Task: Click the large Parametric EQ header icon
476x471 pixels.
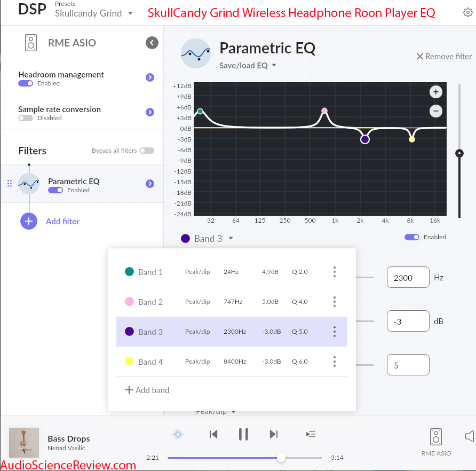Action: click(196, 53)
